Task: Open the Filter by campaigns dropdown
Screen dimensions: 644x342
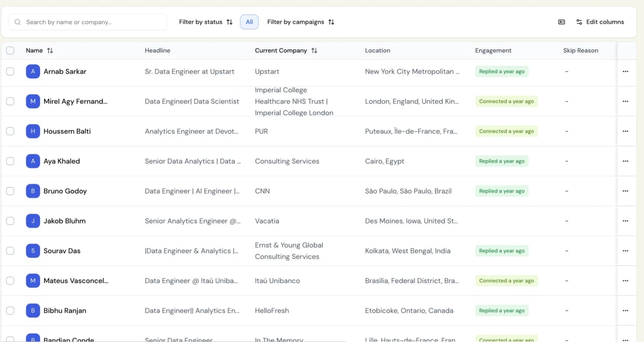Action: [301, 22]
